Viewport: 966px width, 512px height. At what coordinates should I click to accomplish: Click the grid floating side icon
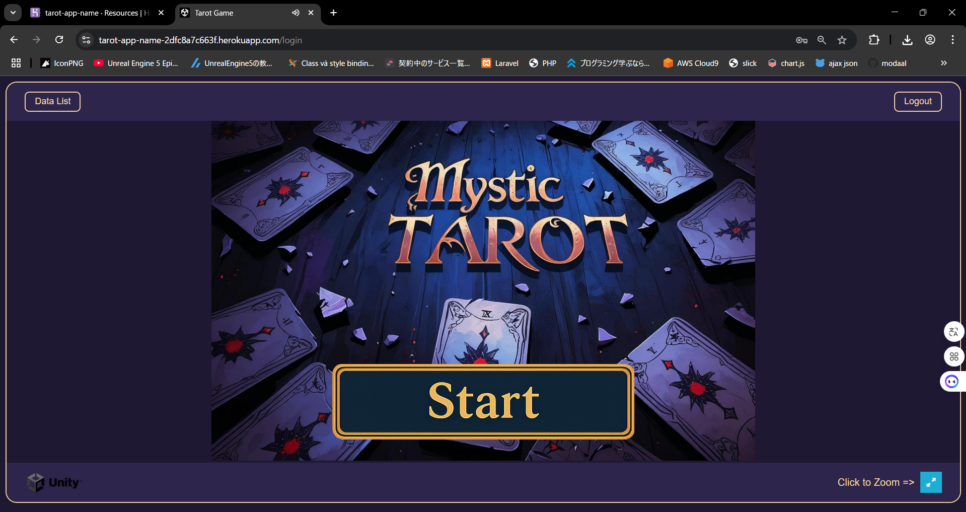954,356
